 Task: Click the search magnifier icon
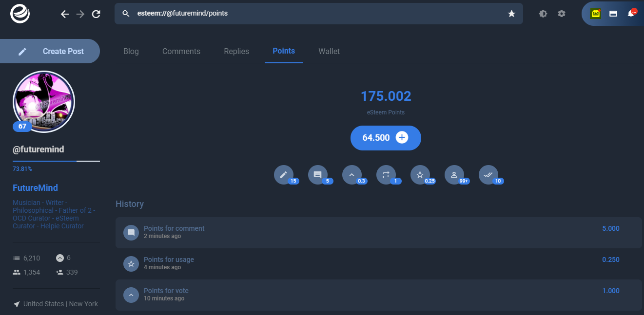coord(126,14)
